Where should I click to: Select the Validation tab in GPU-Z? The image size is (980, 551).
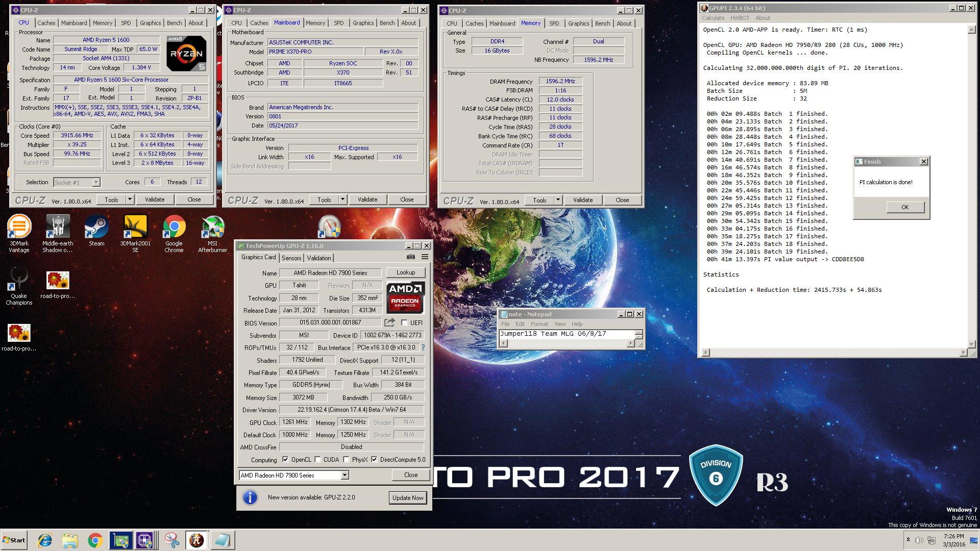pos(319,258)
